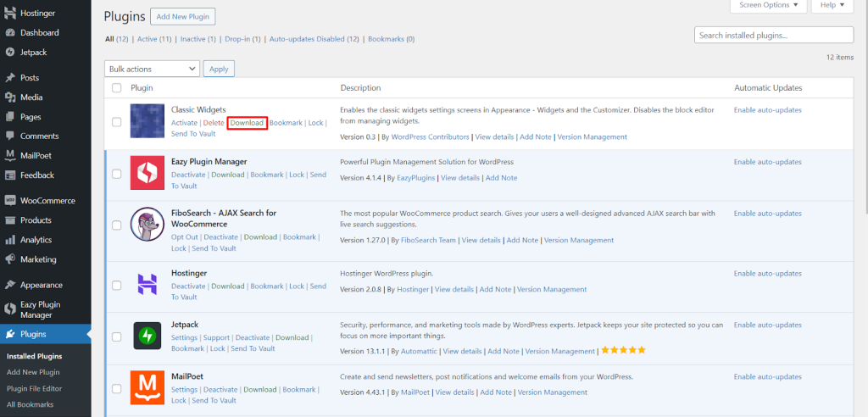This screenshot has height=417, width=868.
Task: Activate the Classic Widgets plugin
Action: click(x=184, y=122)
